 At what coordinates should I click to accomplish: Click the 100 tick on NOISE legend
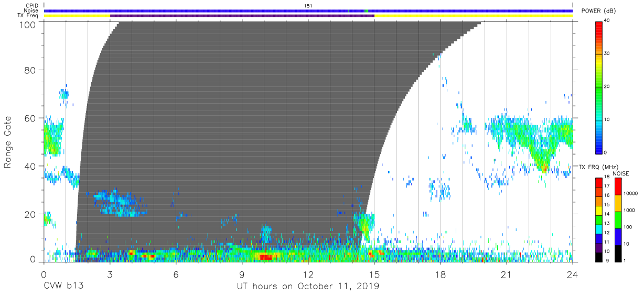click(628, 227)
